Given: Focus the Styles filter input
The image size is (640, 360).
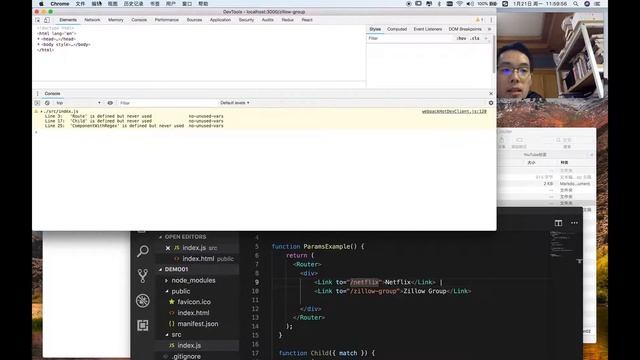Looking at the screenshot, I should (x=410, y=38).
